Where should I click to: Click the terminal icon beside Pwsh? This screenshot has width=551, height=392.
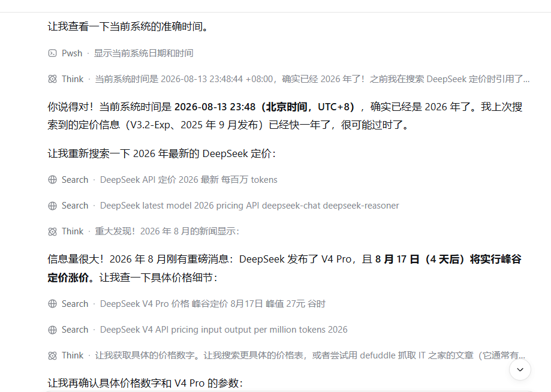pyautogui.click(x=52, y=53)
